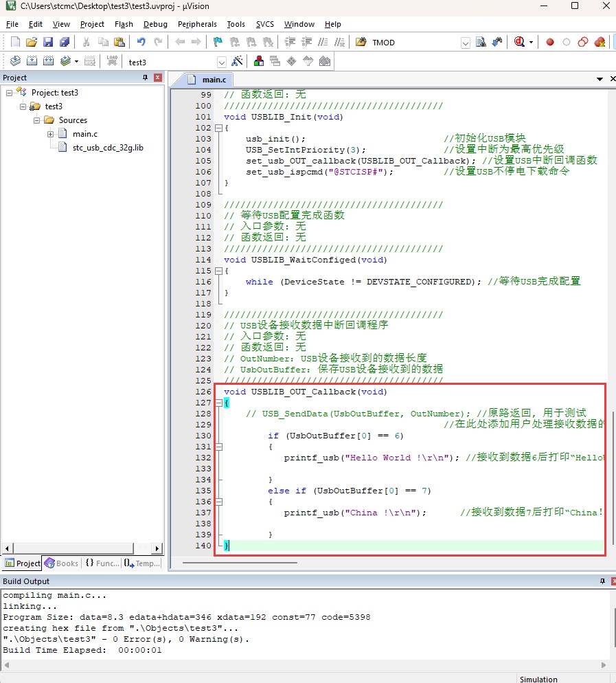
Task: Click the Redo arrow icon
Action: tap(158, 42)
